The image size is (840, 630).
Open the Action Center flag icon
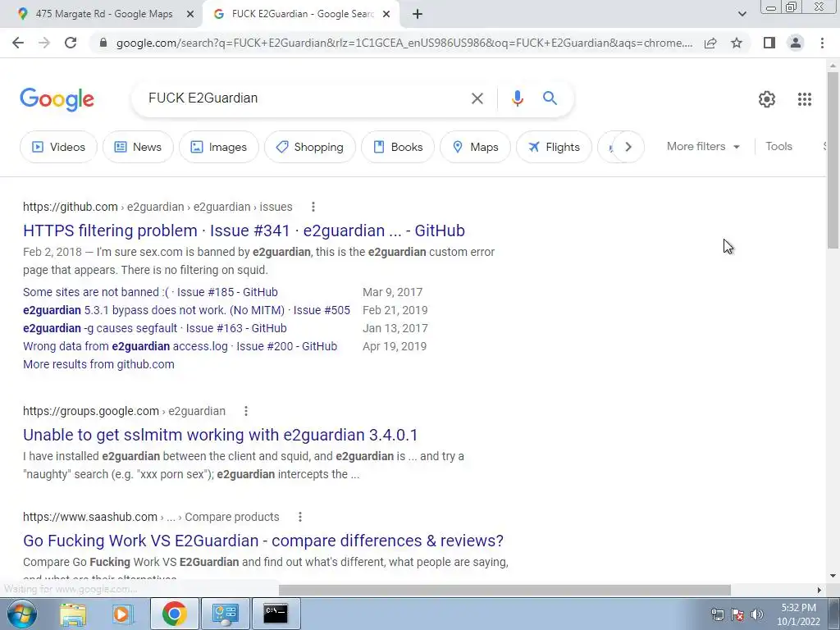tap(737, 614)
